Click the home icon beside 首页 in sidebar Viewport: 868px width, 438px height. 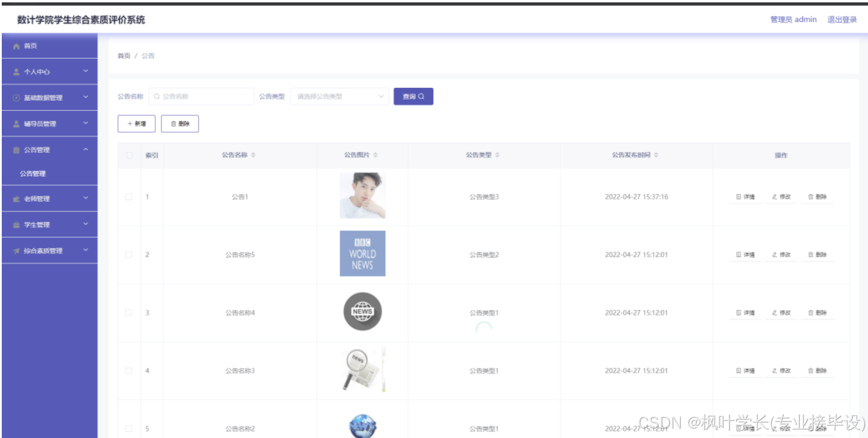17,46
